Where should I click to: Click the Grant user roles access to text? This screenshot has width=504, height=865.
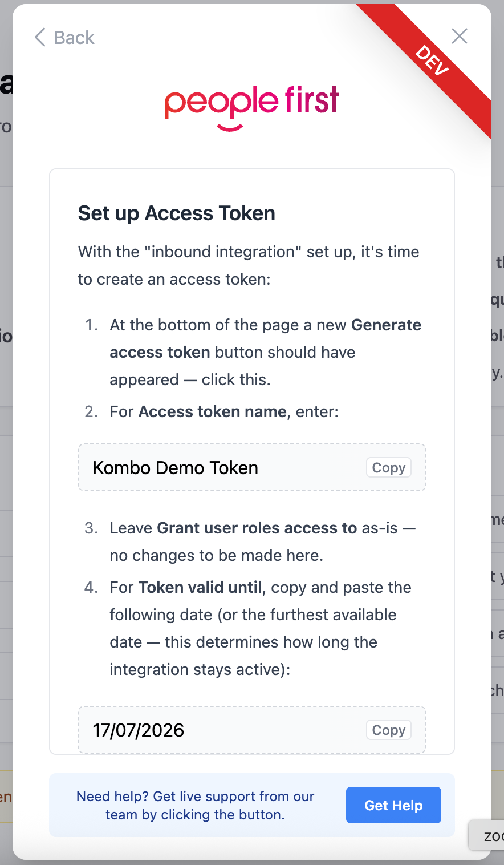[257, 528]
